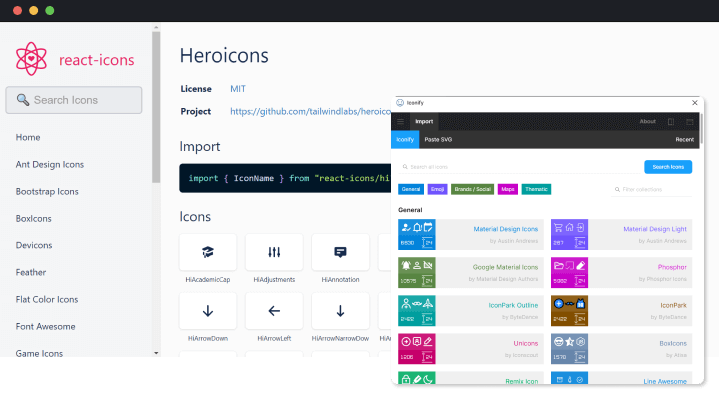Click the sidebar vertical scrollbar thumb
The image size is (719, 398).
[156, 107]
